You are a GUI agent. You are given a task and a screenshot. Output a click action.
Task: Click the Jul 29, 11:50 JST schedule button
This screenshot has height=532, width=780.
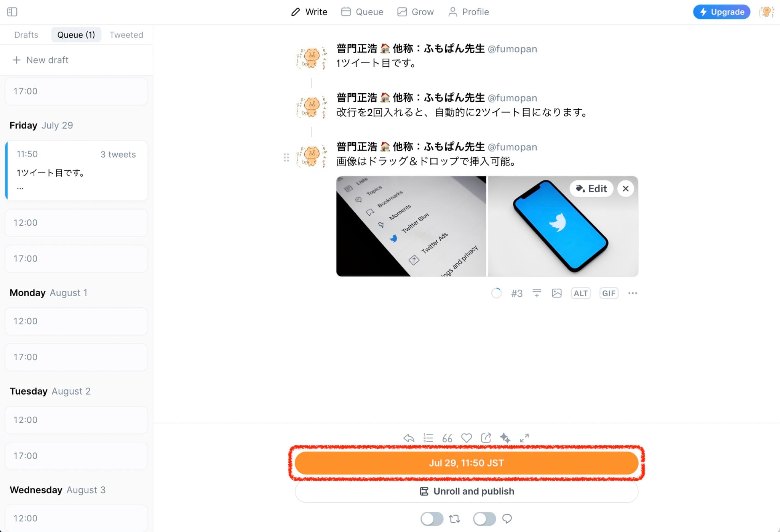pyautogui.click(x=466, y=463)
